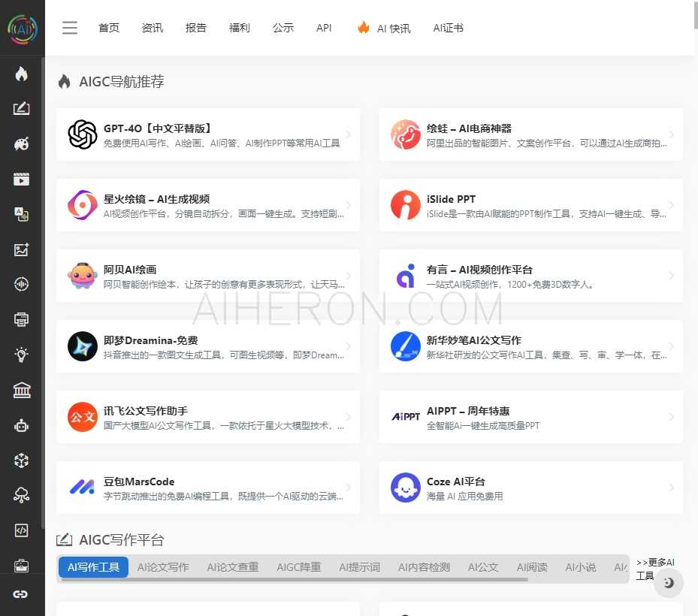Open 讯飞公文写作助手 card title
The image size is (698, 616).
coord(146,411)
